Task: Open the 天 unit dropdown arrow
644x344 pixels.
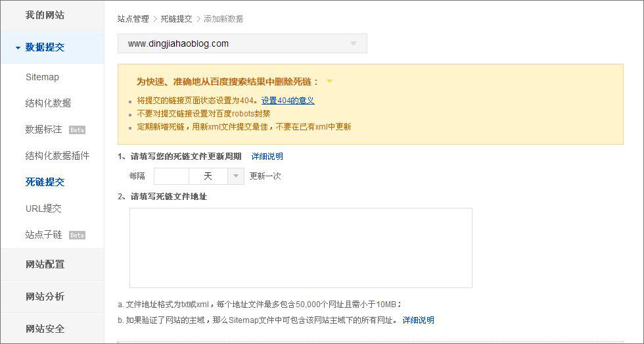Action: coord(236,176)
